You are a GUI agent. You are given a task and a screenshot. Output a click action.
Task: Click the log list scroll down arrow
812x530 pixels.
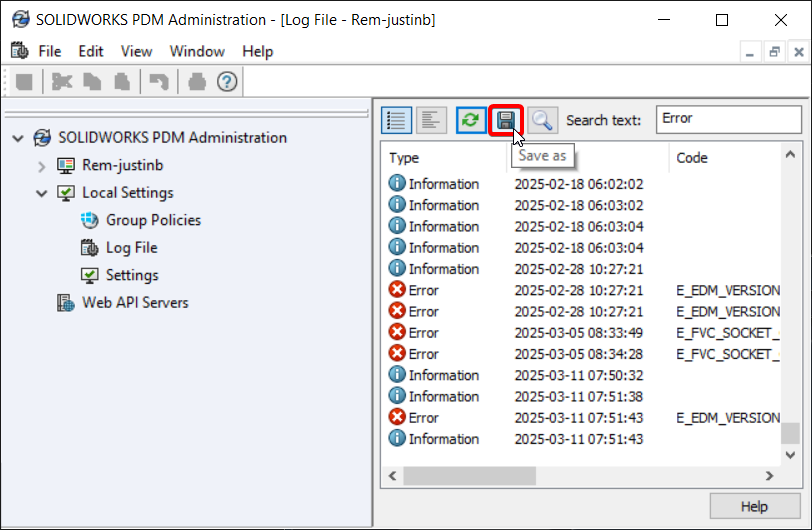pos(790,455)
